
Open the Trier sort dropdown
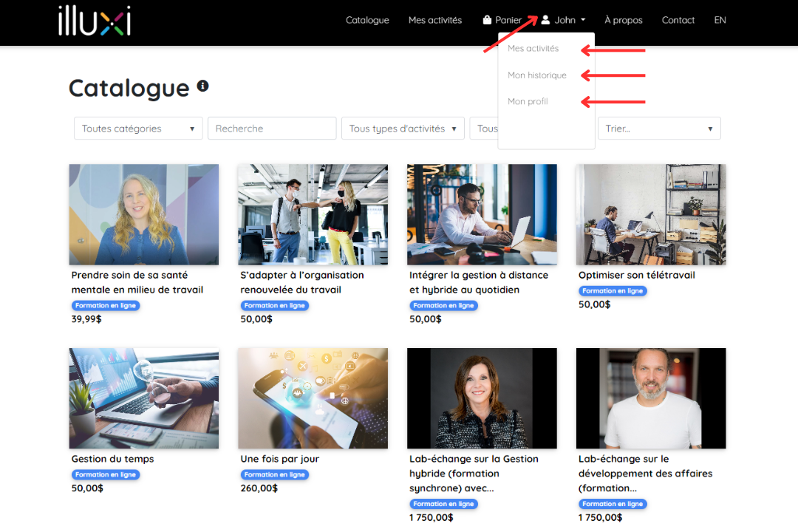tap(659, 129)
